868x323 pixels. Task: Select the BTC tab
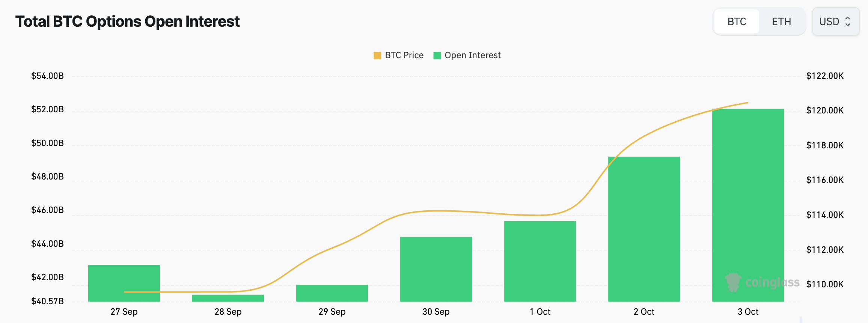(736, 21)
